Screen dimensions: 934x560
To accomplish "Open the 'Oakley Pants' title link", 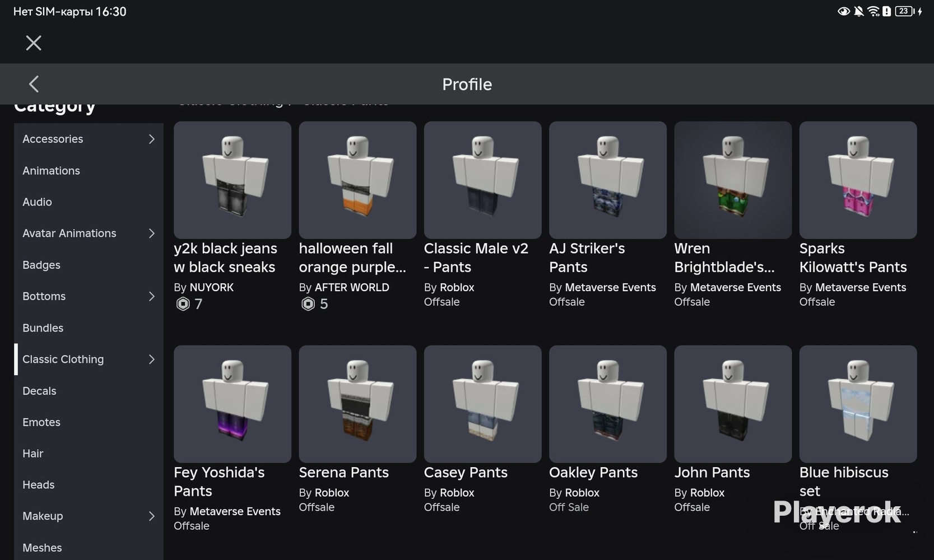I will point(593,473).
